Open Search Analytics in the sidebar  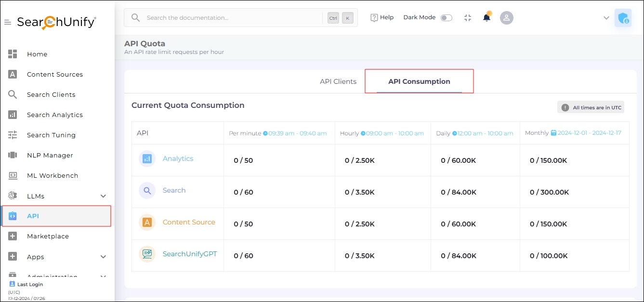click(54, 115)
